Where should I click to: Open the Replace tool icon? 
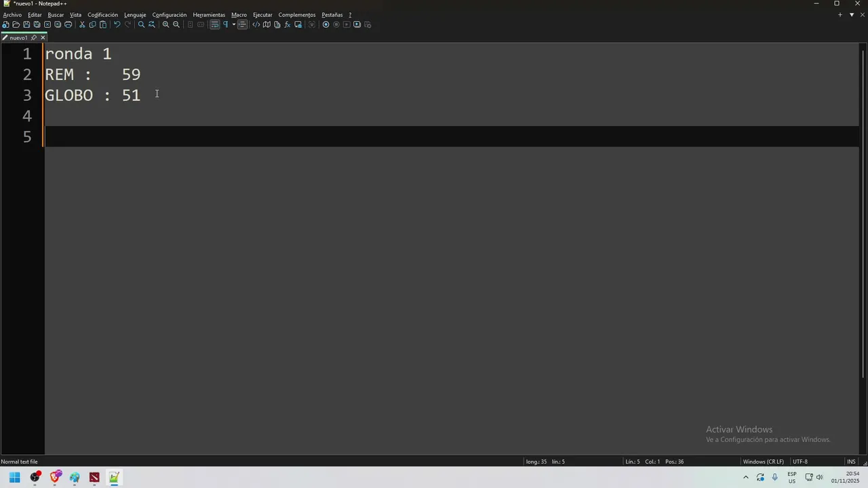coord(152,24)
